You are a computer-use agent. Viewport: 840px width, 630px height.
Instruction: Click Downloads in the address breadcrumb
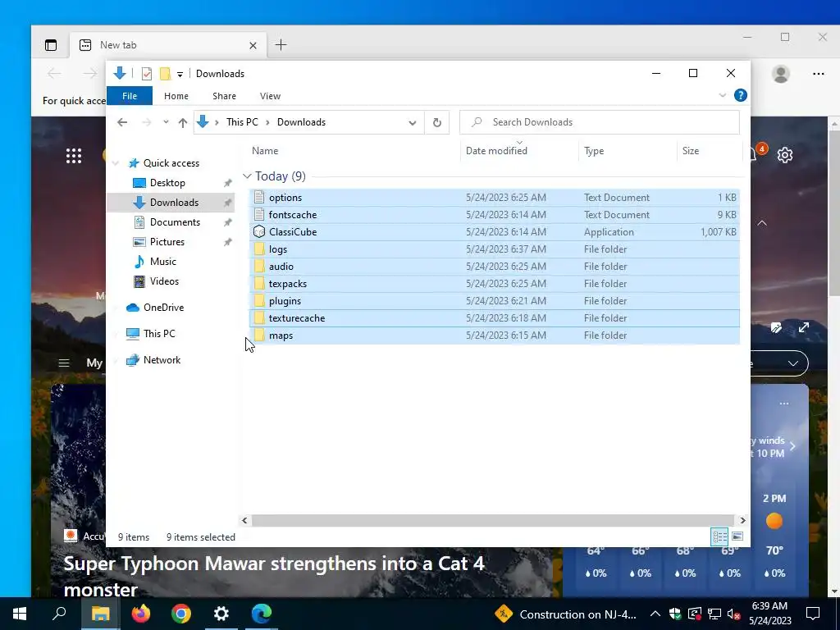[301, 122]
